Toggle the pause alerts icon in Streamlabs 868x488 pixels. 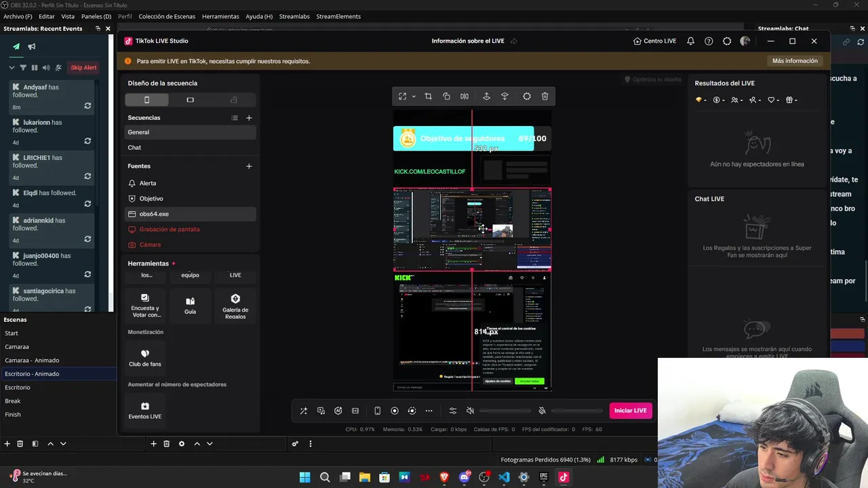35,68
